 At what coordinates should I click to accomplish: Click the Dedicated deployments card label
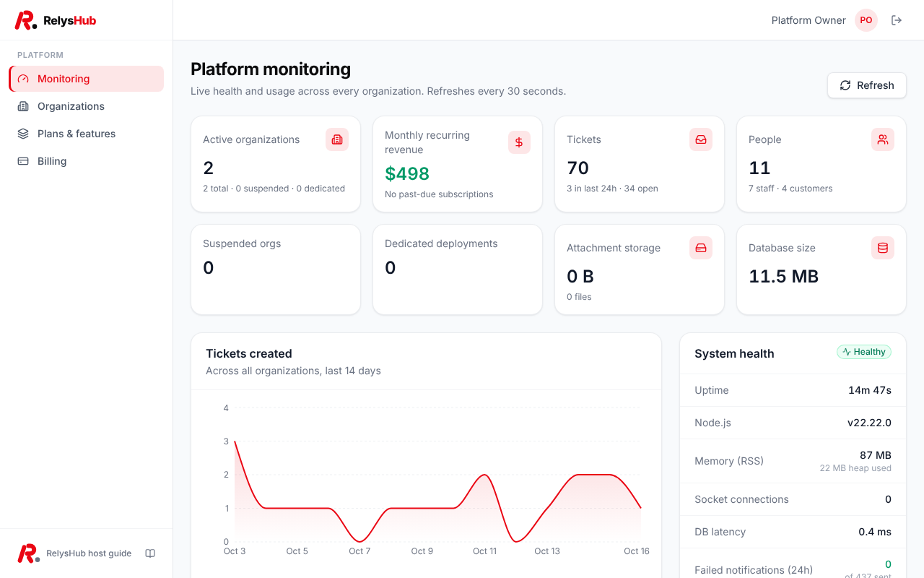pyautogui.click(x=441, y=243)
